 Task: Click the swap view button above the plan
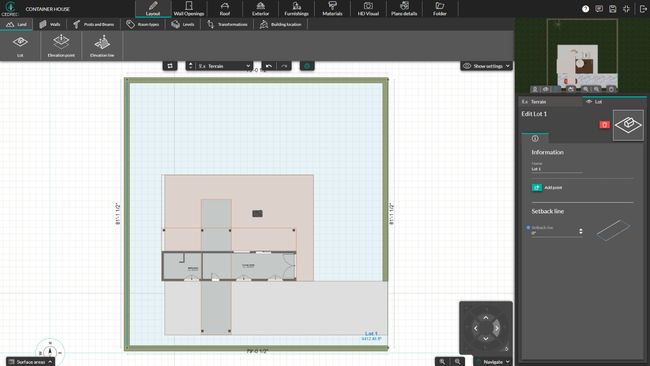coord(170,66)
